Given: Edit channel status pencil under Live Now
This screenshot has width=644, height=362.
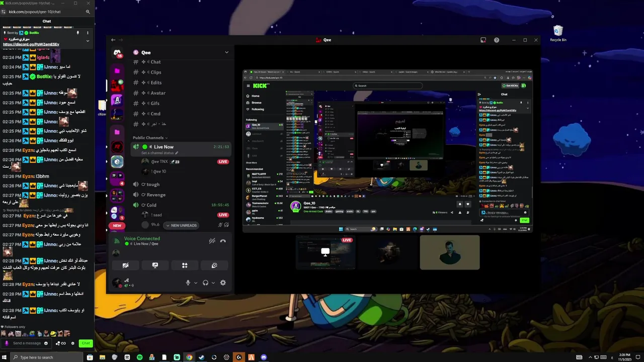Looking at the screenshot, I should tap(177, 153).
